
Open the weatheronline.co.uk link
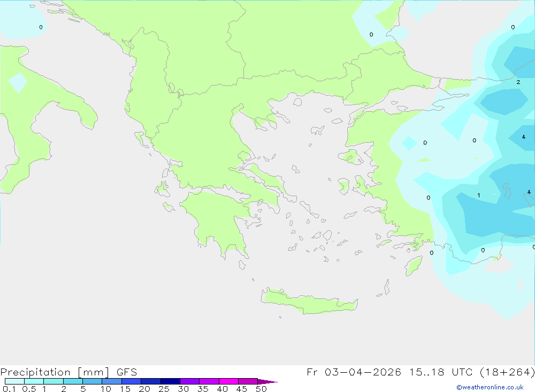click(x=490, y=387)
